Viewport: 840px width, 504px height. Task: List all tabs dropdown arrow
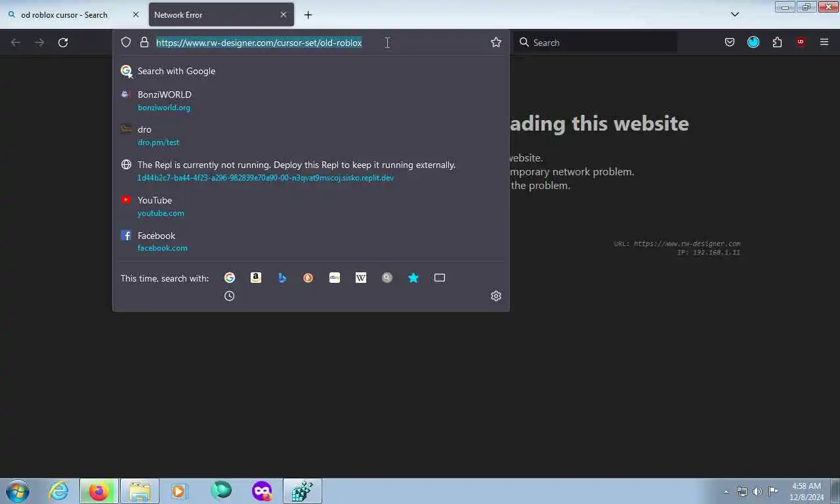[735, 14]
